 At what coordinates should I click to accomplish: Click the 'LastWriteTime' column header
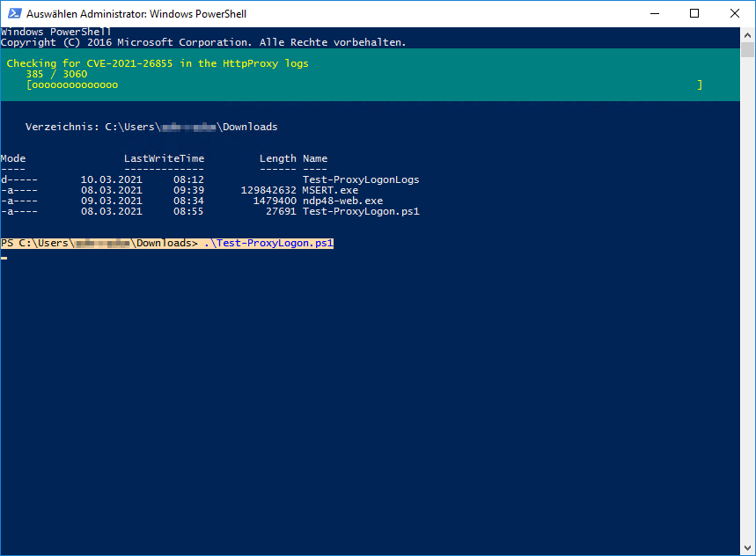point(164,158)
